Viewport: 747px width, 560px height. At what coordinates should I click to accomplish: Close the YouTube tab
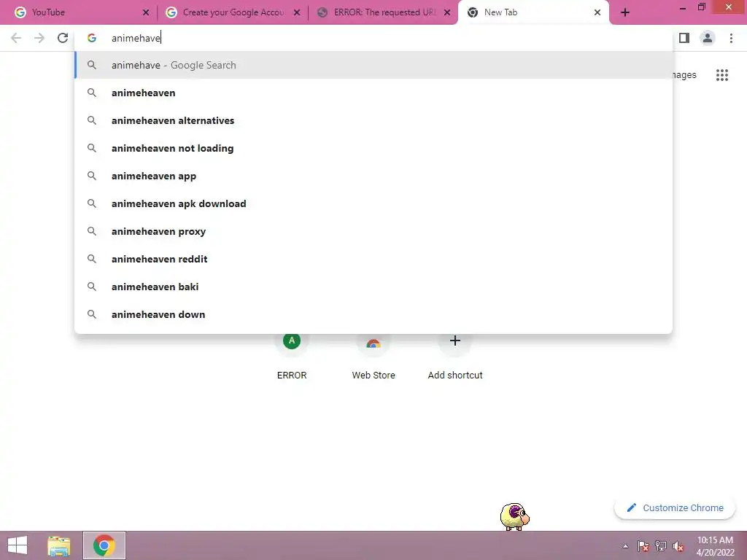[x=146, y=13]
